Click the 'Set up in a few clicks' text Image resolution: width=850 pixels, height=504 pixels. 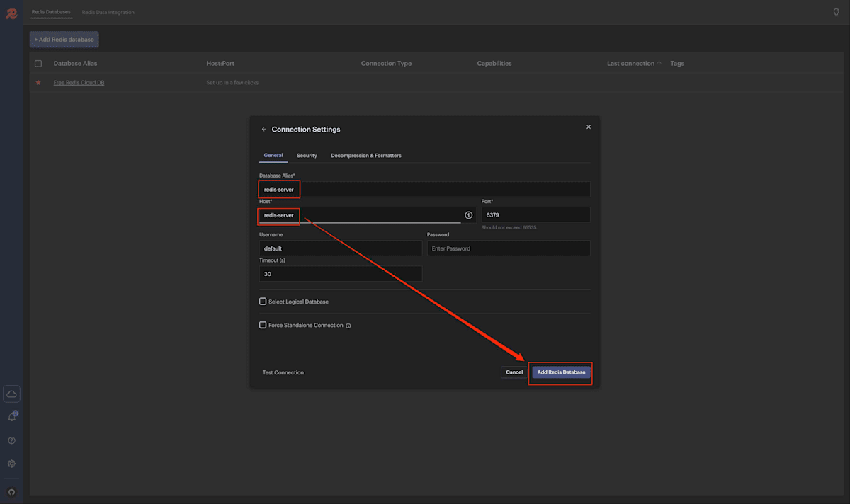[232, 83]
